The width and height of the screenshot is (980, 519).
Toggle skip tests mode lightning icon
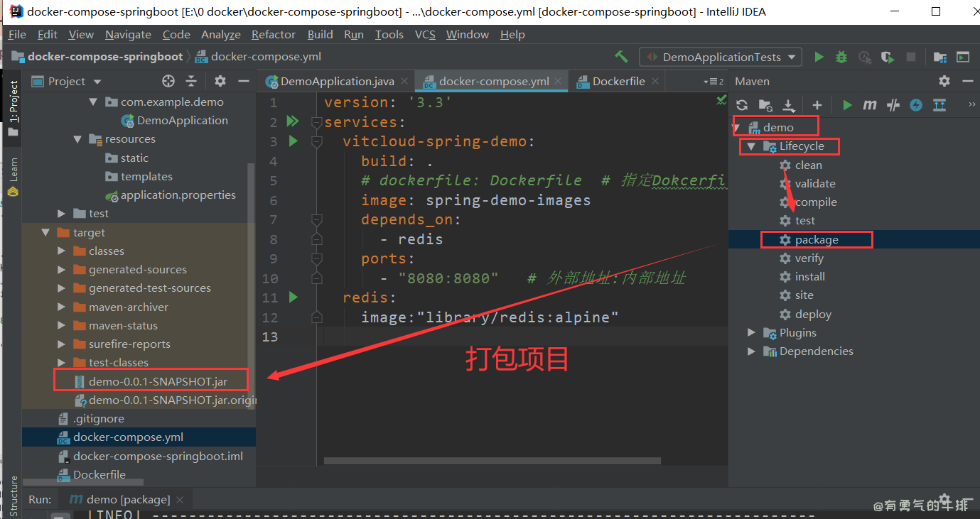point(916,105)
